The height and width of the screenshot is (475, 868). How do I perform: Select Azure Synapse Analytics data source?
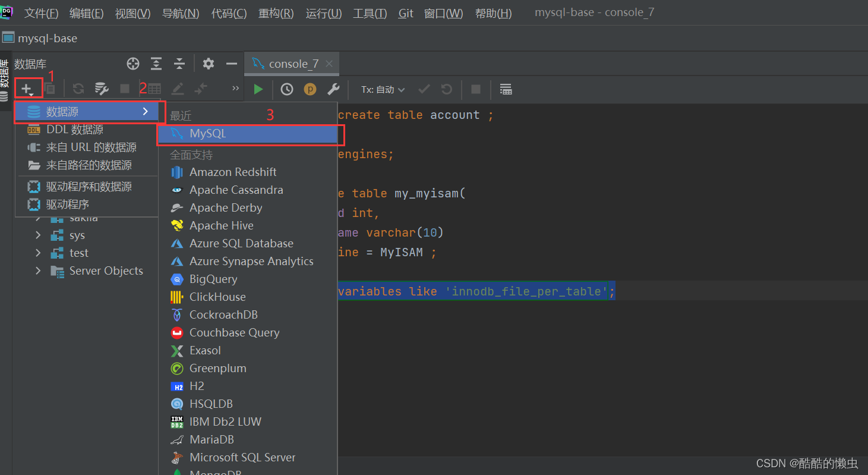tap(248, 261)
